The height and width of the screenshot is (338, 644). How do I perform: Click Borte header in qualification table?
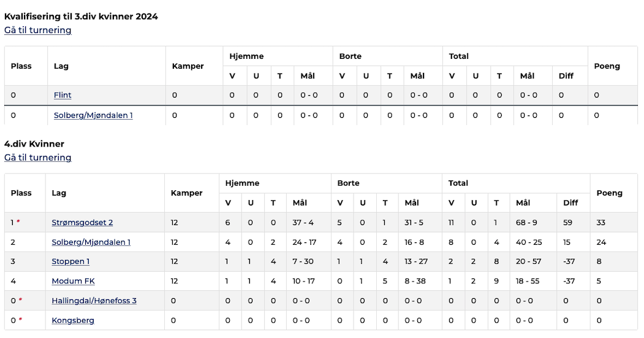click(x=350, y=56)
